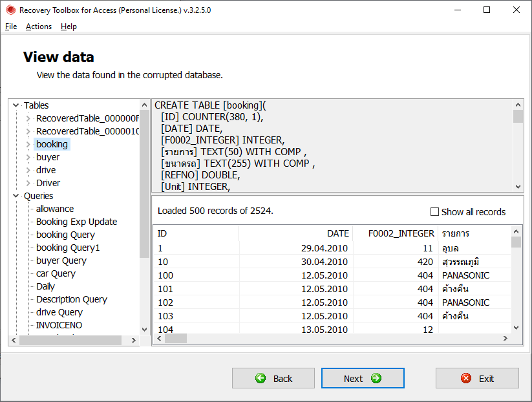Expand the Driver table node
Viewport: 532px width, 402px height.
click(28, 183)
